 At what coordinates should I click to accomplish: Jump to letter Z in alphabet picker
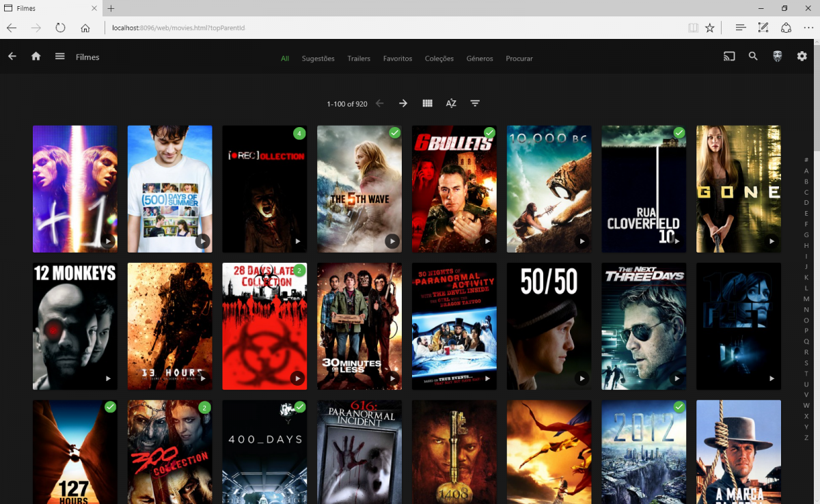point(806,438)
